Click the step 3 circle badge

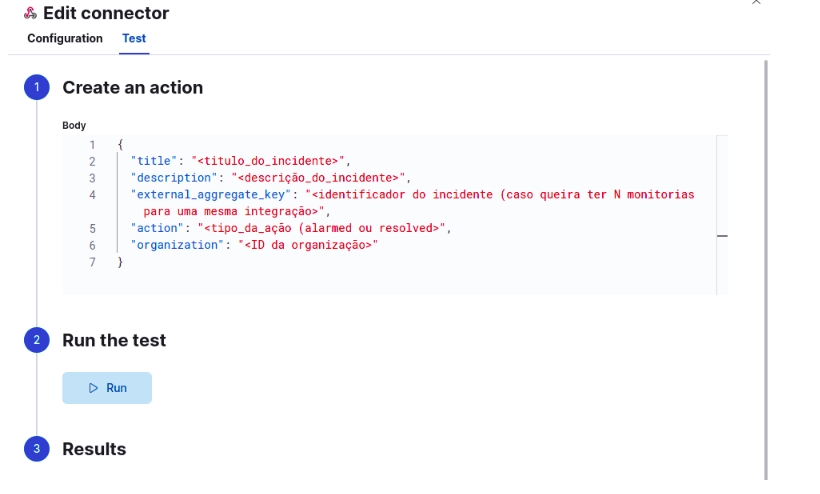point(37,450)
